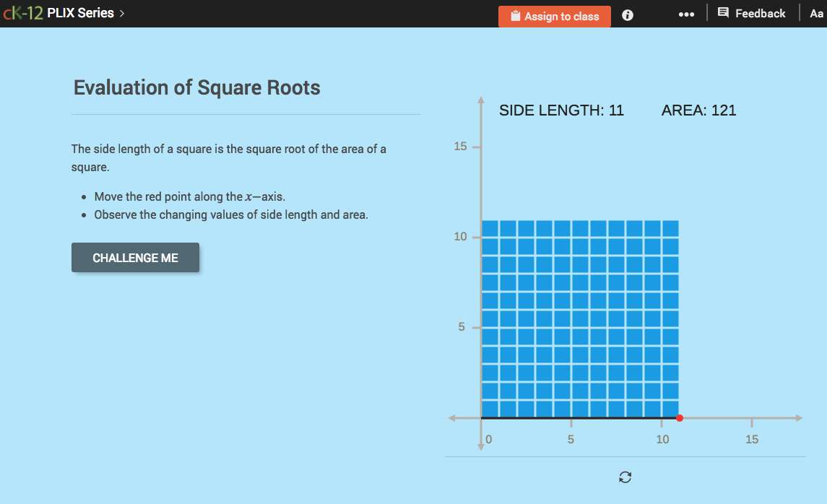Click the CHALLENGE ME button
827x504 pixels.
tap(135, 257)
